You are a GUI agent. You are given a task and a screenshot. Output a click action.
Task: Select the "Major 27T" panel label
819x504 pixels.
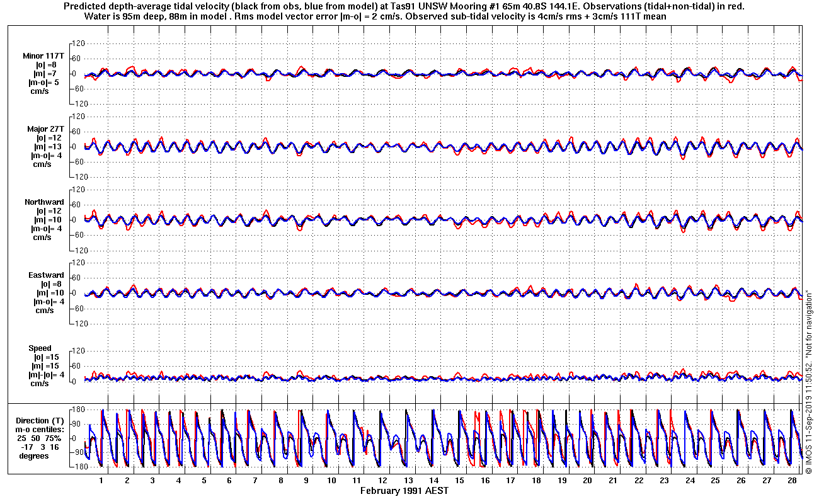click(x=45, y=129)
